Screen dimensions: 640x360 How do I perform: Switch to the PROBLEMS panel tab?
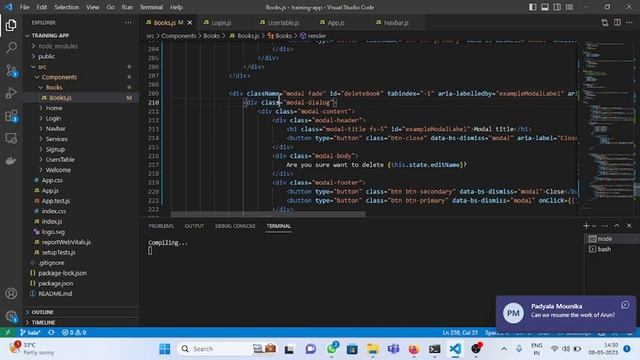tap(161, 226)
